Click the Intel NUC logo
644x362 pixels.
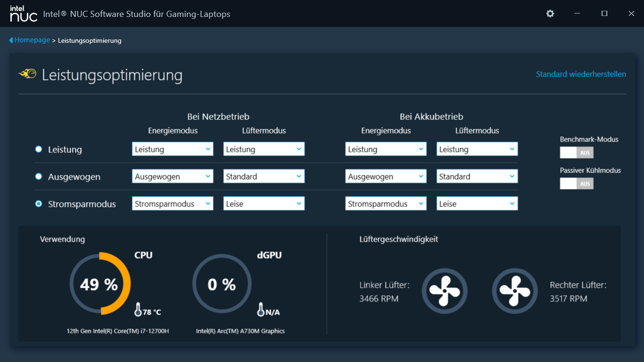coord(24,14)
